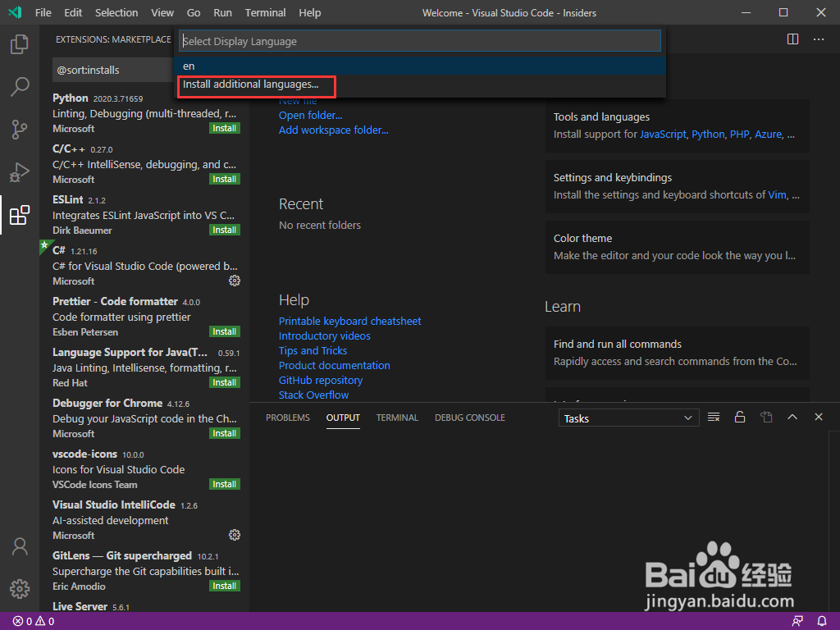
Task: Open GitHub repository link
Action: (321, 381)
